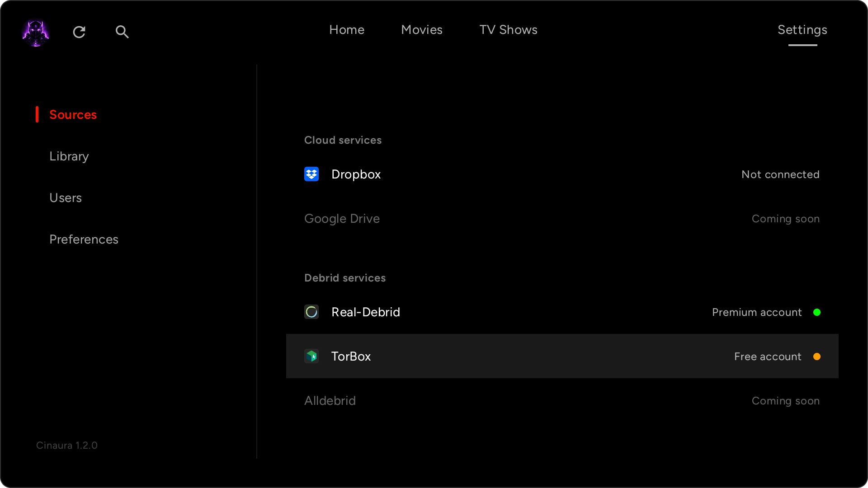Viewport: 868px width, 488px height.
Task: Open the TV Shows section
Action: click(508, 29)
